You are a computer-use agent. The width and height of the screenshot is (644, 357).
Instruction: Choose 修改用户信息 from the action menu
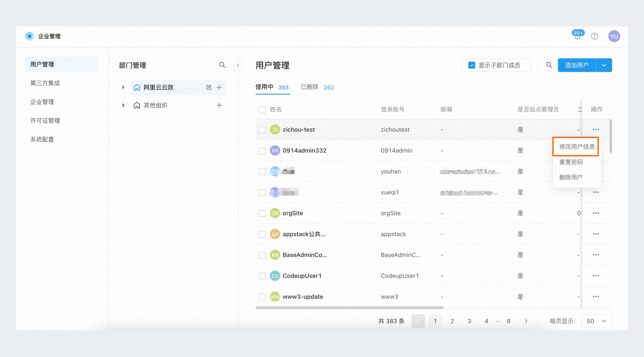click(x=577, y=147)
